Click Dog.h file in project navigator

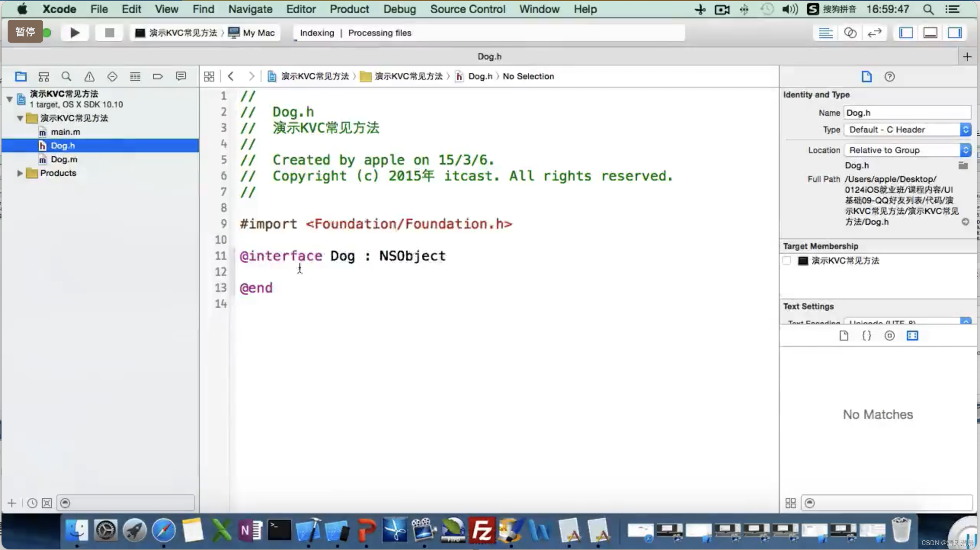62,145
